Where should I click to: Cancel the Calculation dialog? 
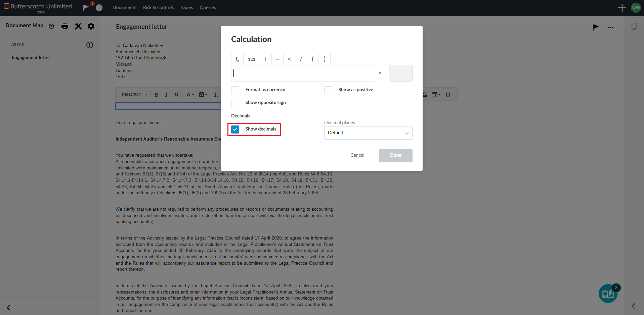(x=357, y=155)
